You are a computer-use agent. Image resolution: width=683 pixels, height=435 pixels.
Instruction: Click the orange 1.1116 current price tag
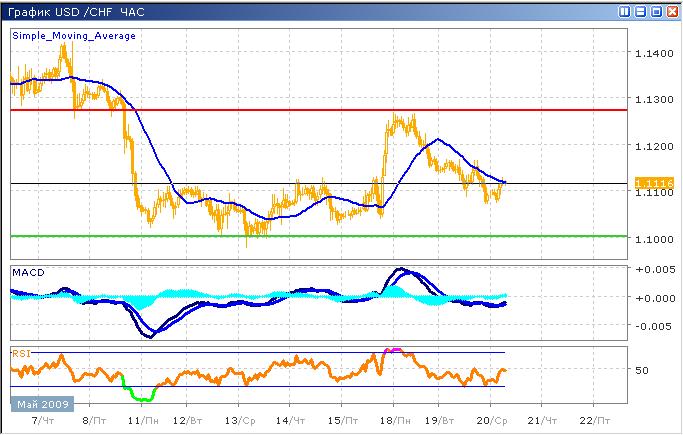[x=655, y=183]
